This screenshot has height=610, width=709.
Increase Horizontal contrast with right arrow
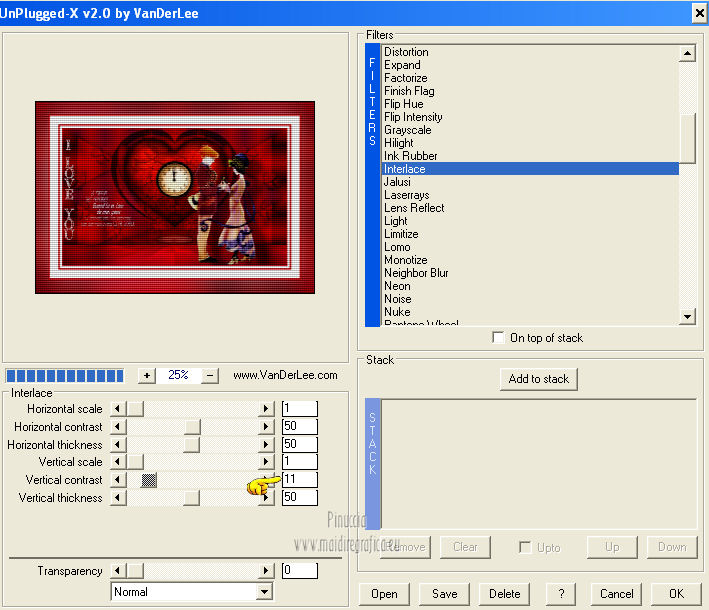pyautogui.click(x=266, y=426)
